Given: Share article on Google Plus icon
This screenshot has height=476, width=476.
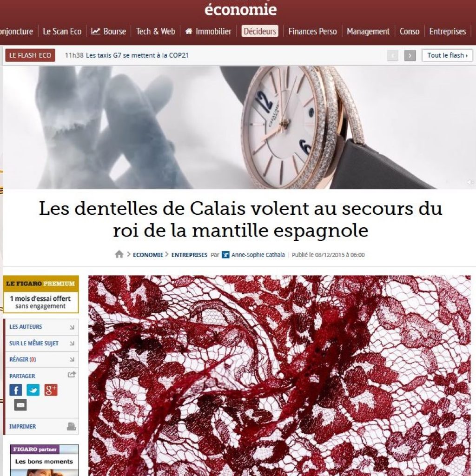Looking at the screenshot, I should [x=51, y=390].
